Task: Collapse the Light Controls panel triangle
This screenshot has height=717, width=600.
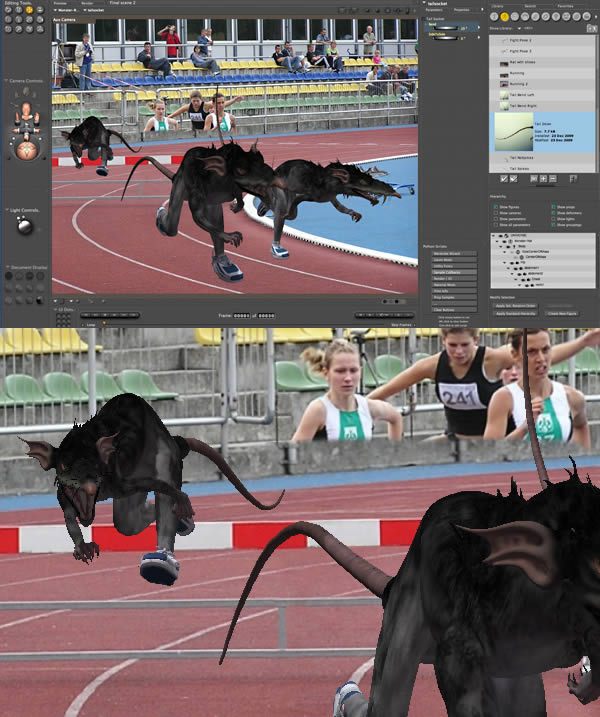Action: pos(7,210)
